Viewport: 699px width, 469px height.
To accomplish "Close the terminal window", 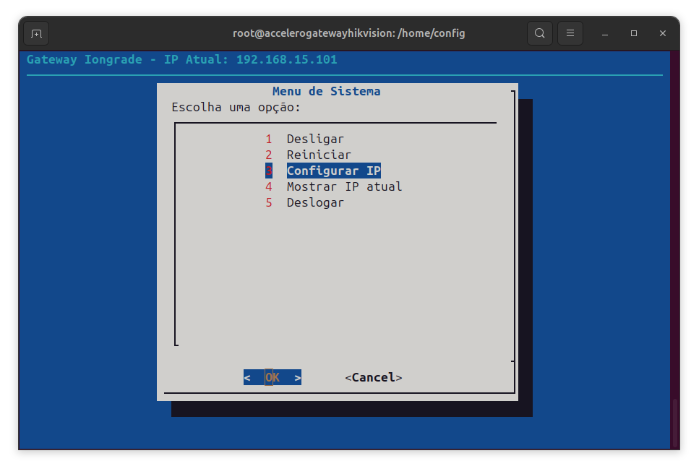I will [663, 33].
